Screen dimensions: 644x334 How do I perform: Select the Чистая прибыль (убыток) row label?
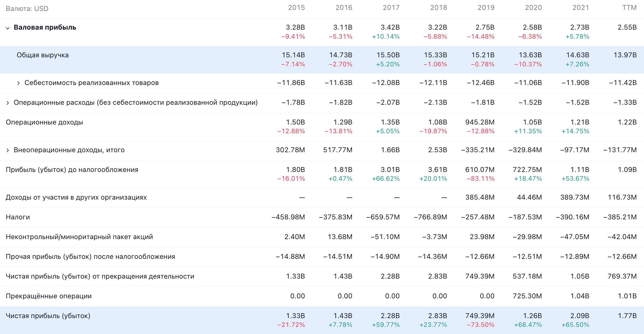pos(48,316)
